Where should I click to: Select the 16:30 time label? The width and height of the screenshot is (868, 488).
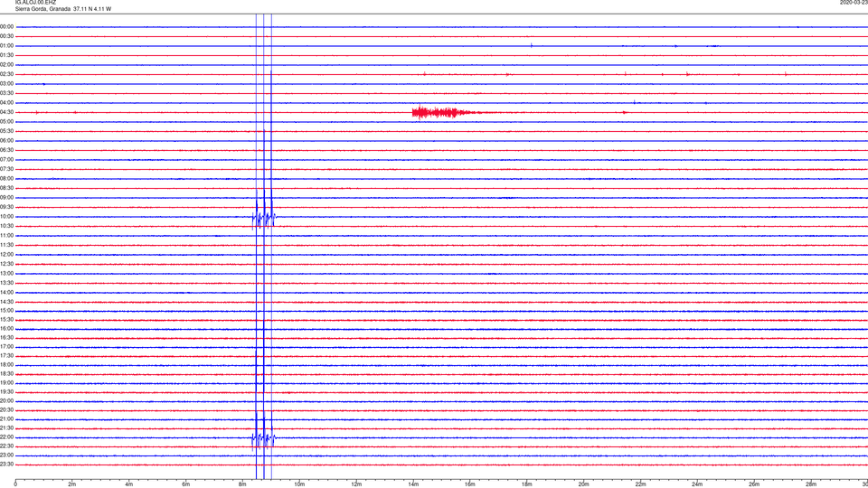click(6, 337)
